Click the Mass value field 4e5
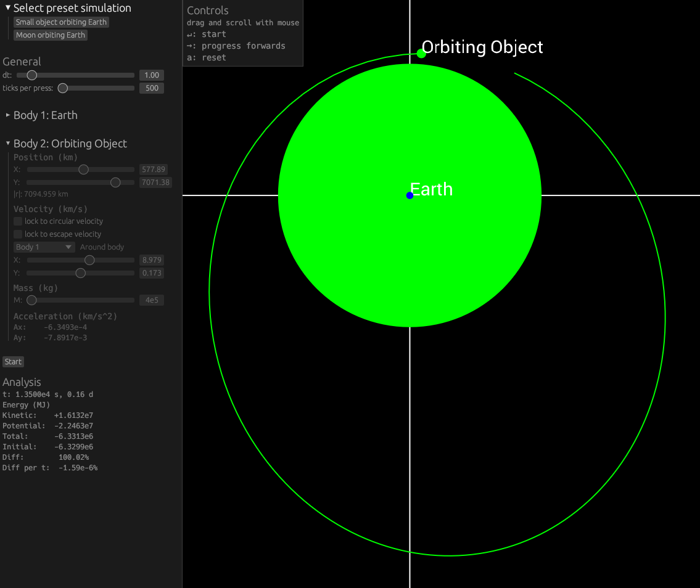The image size is (700, 588). click(x=151, y=301)
